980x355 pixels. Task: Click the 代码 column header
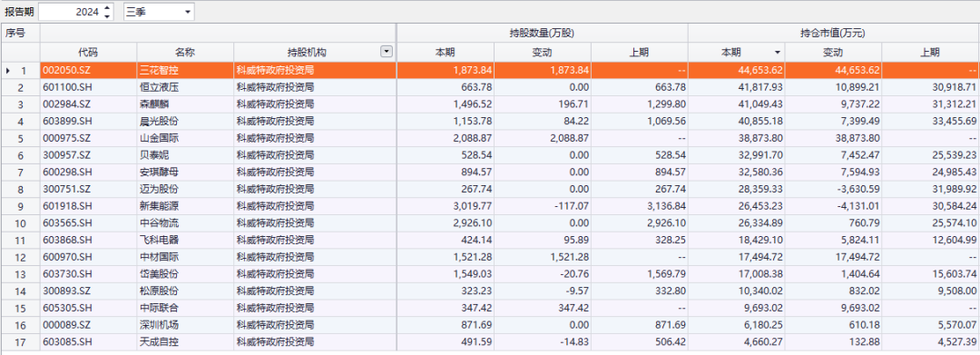point(88,53)
